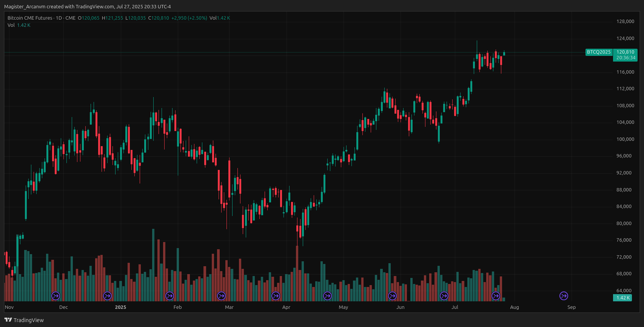Viewport: 644px width, 327px height.
Task: Click the Mar time axis label
Action: tap(230, 307)
